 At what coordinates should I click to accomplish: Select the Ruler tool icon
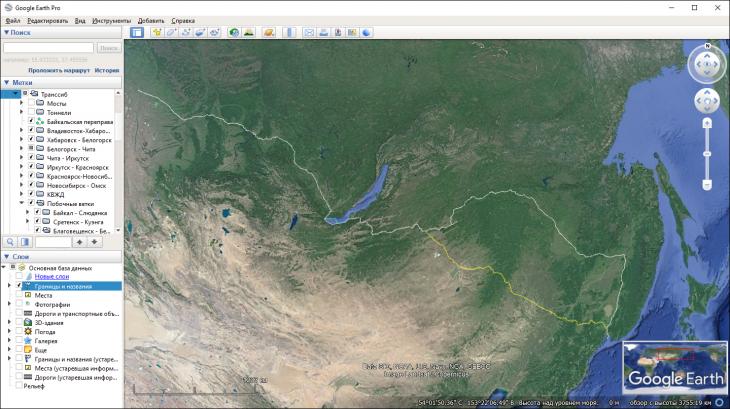pos(289,32)
